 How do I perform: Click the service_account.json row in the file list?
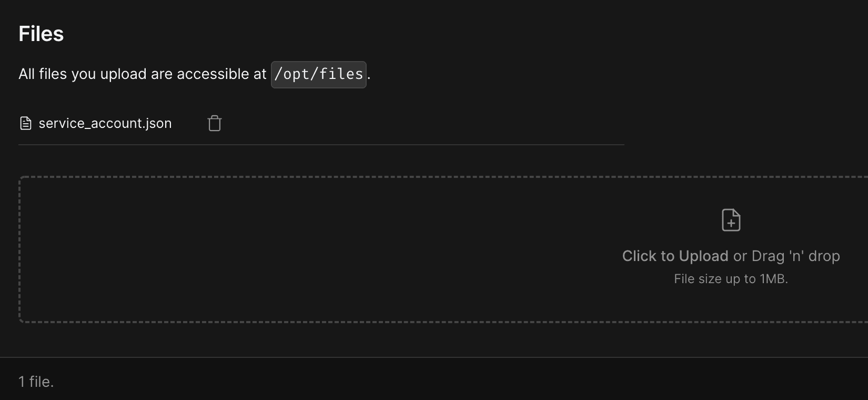tap(321, 123)
